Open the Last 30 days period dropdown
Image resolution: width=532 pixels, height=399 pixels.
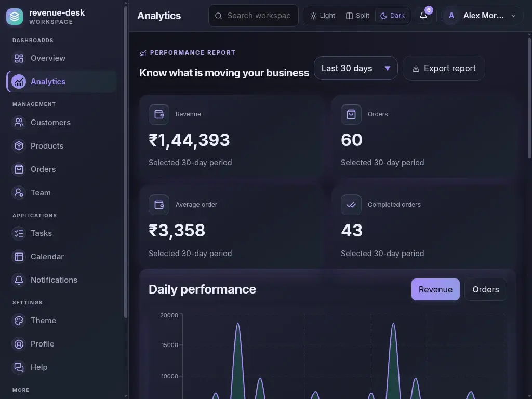click(x=355, y=68)
